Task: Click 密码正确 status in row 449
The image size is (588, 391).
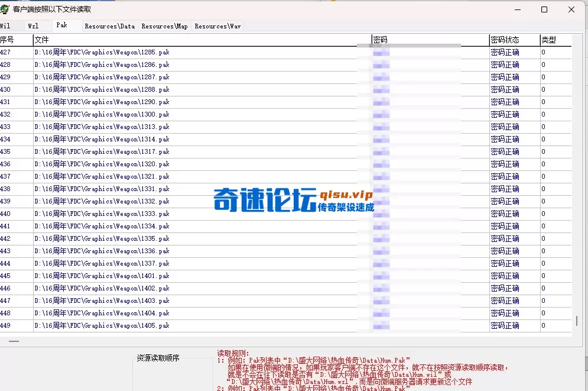Action: click(505, 325)
